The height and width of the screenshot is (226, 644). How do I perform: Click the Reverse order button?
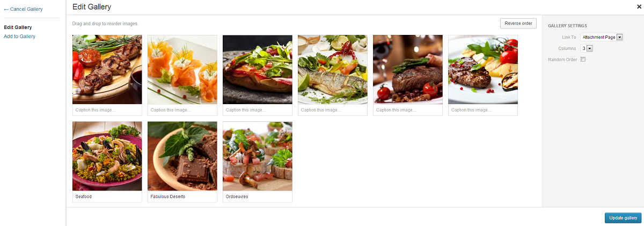pos(518,23)
